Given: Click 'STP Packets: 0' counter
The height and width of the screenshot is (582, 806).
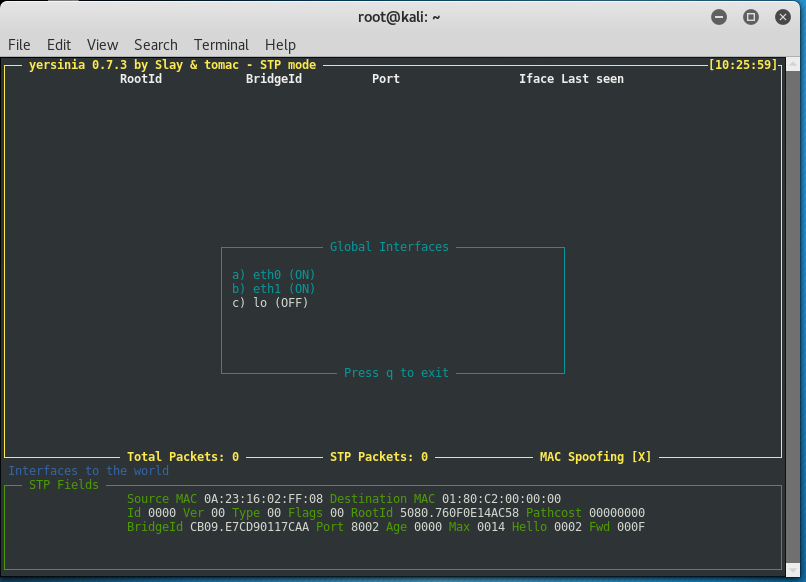Looking at the screenshot, I should (379, 457).
